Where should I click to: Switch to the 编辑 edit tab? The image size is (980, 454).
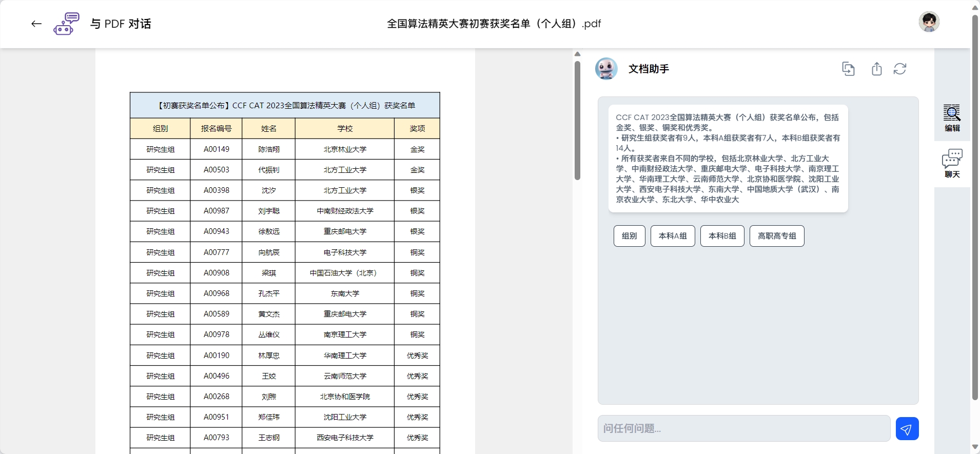point(952,118)
